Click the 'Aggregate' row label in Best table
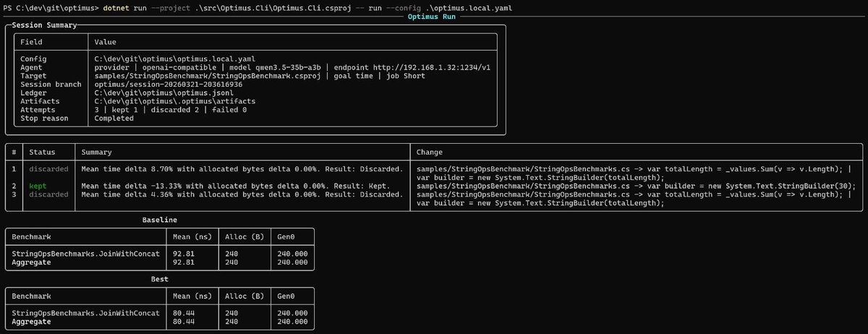 coord(31,320)
